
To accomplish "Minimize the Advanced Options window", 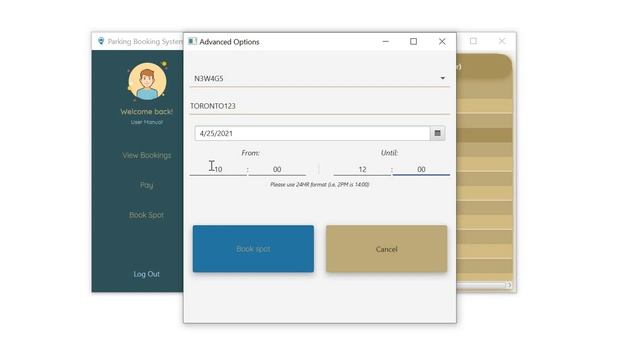I will 385,42.
